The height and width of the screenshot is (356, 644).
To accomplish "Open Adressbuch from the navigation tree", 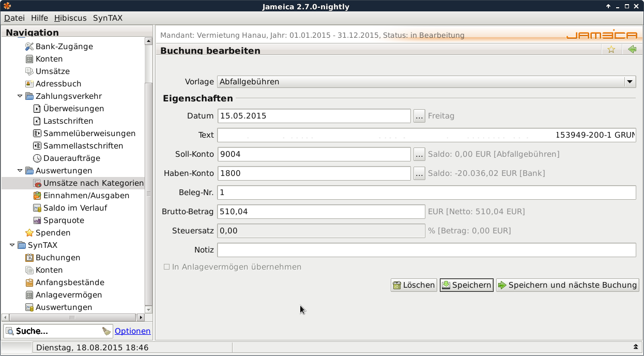I will pos(58,84).
